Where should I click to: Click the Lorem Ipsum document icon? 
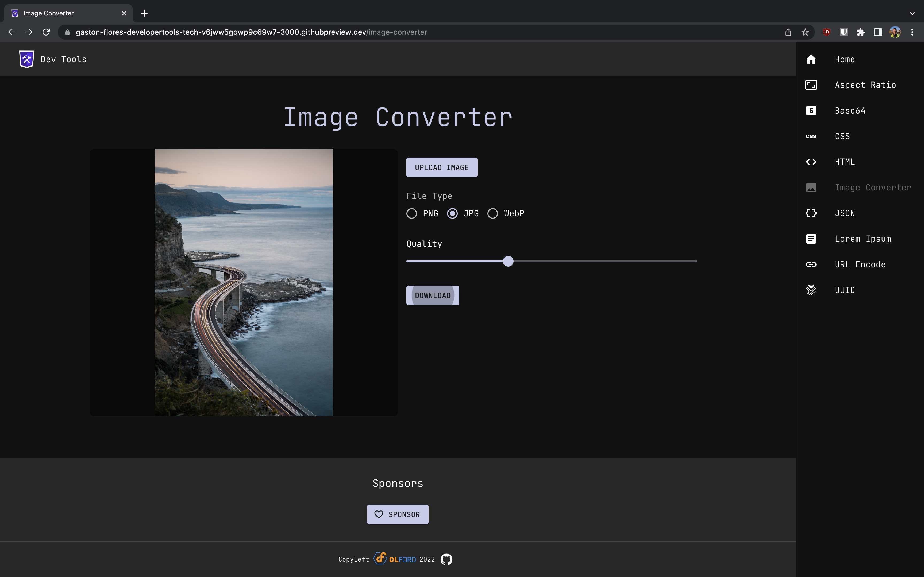811,239
